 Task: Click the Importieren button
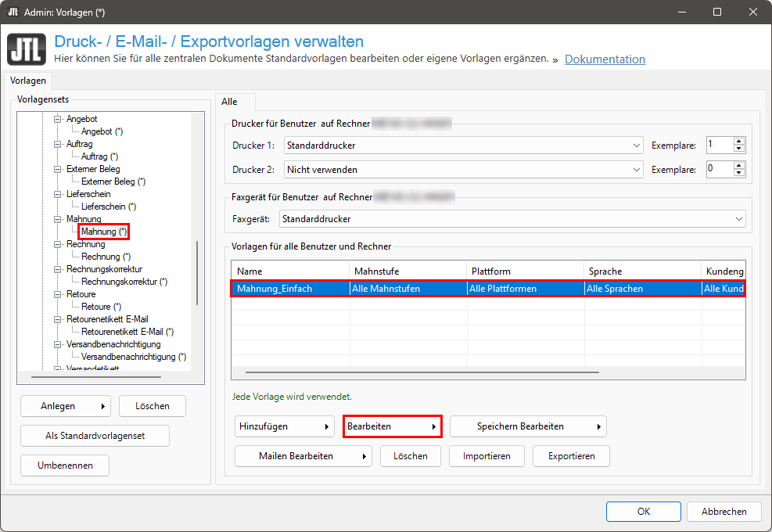pos(487,456)
